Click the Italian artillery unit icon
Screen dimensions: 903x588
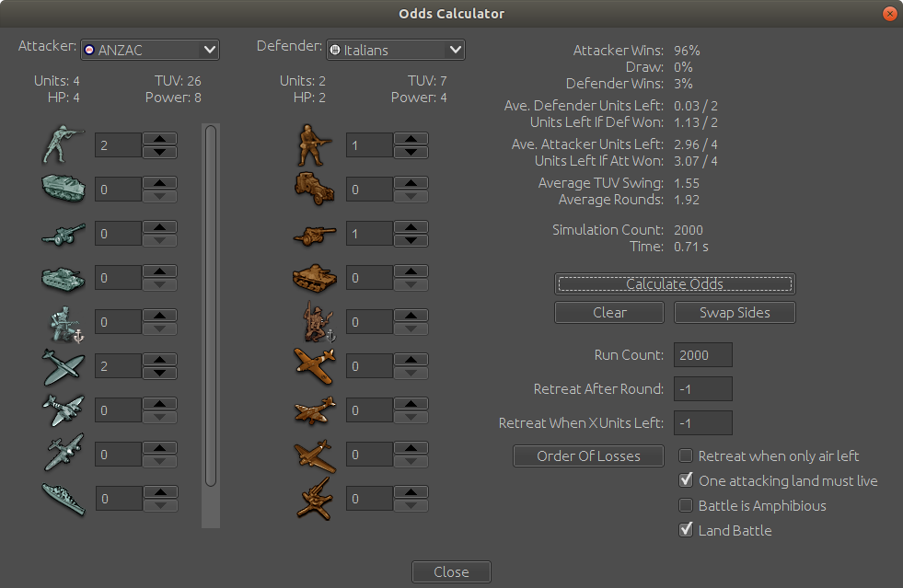pyautogui.click(x=314, y=234)
